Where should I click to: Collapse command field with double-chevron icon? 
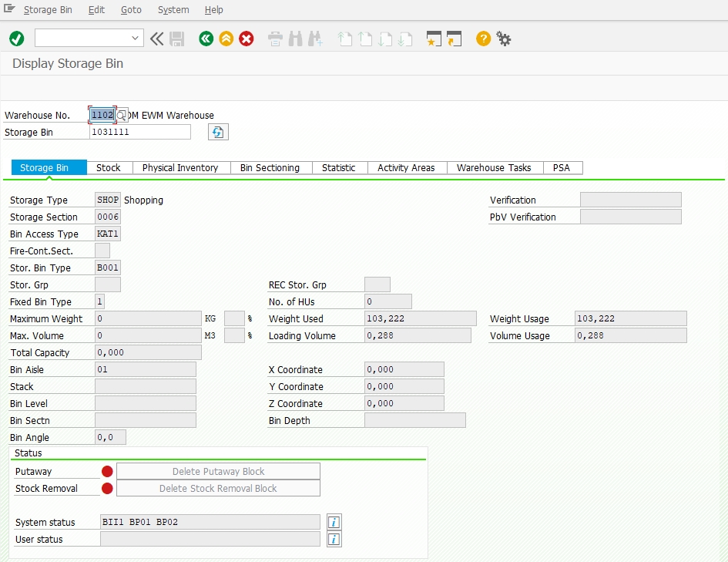point(157,39)
